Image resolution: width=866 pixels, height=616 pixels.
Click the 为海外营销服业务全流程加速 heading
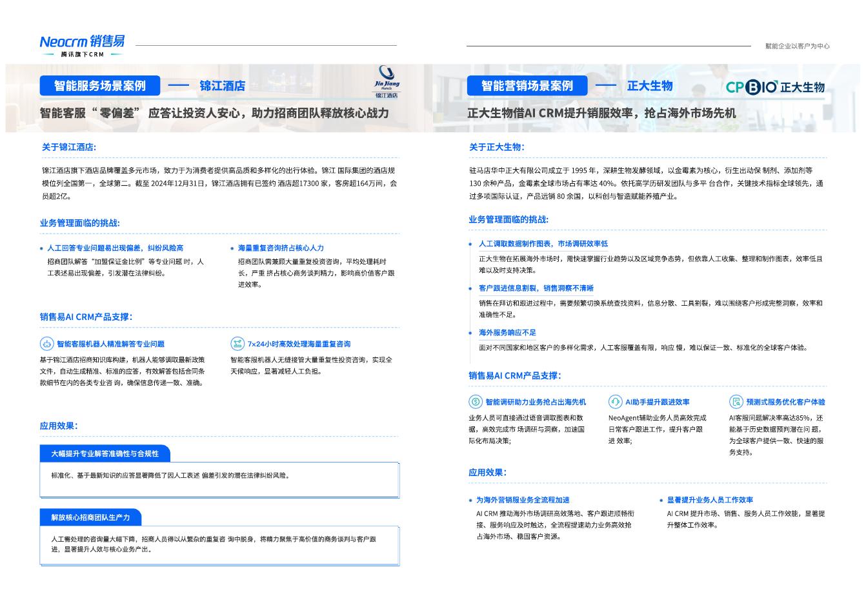pyautogui.click(x=523, y=500)
